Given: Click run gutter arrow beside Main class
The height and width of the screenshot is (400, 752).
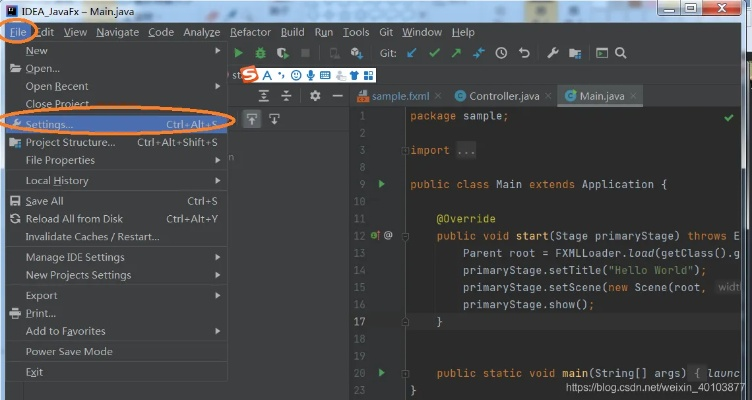Looking at the screenshot, I should coord(381,185).
